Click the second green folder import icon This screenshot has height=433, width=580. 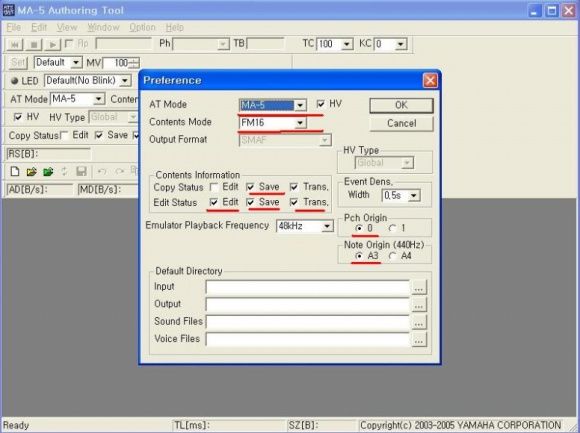48,172
